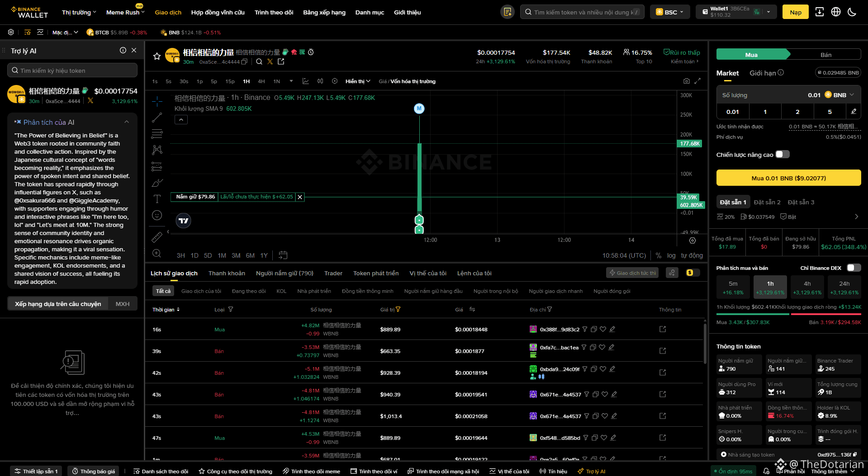Toggle percent scale on chart

(x=659, y=255)
